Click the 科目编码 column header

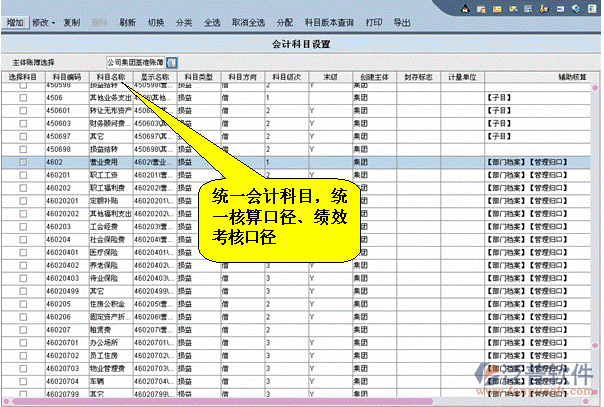point(66,76)
